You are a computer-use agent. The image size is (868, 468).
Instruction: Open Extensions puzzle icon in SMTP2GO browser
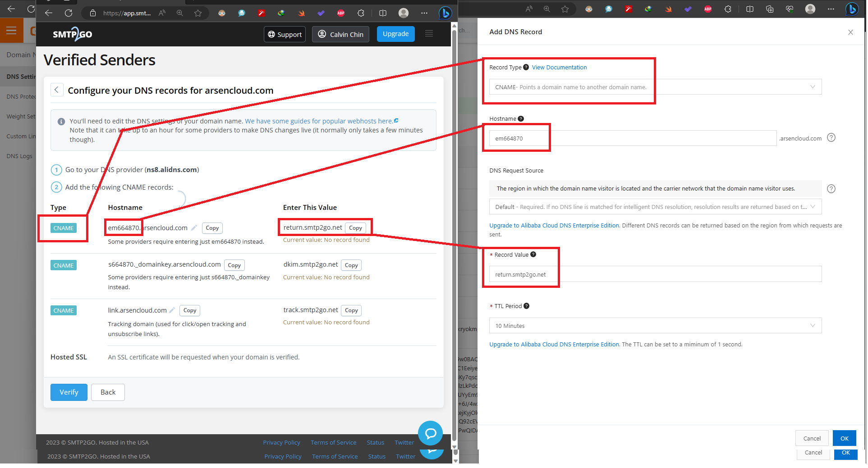pos(361,13)
